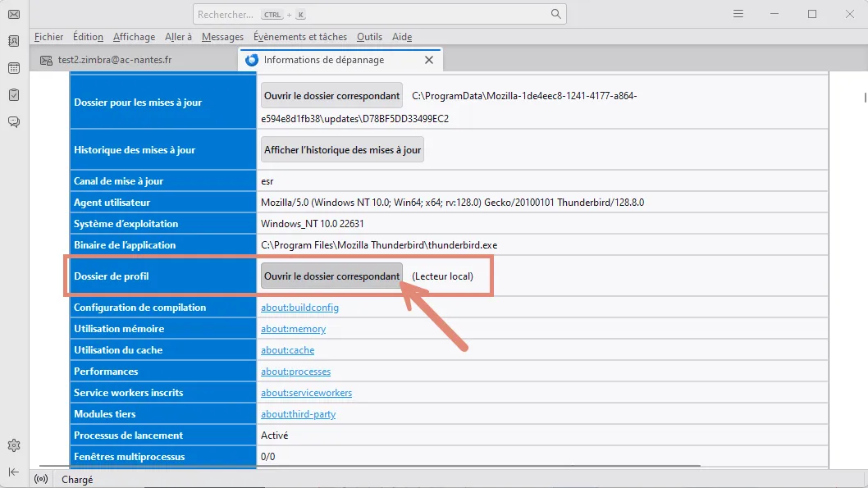This screenshot has height=488, width=868.
Task: Click Afficher l'historique des mises à jour
Action: 342,150
